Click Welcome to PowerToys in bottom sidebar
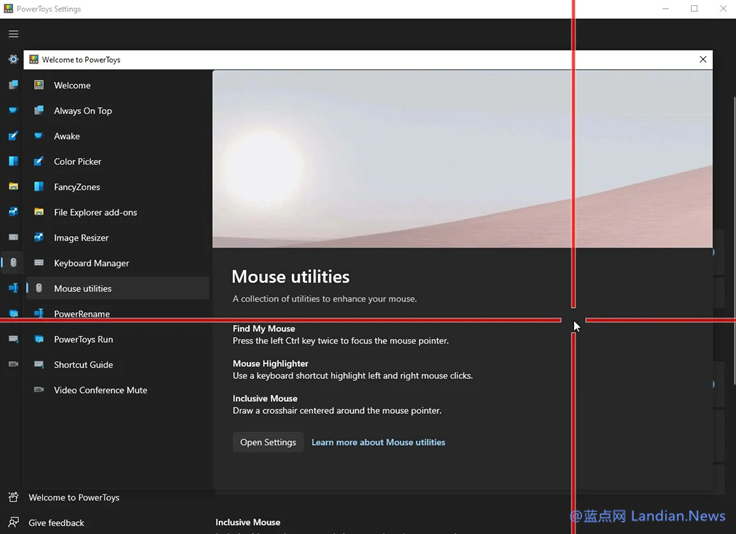736x534 pixels. 74,497
